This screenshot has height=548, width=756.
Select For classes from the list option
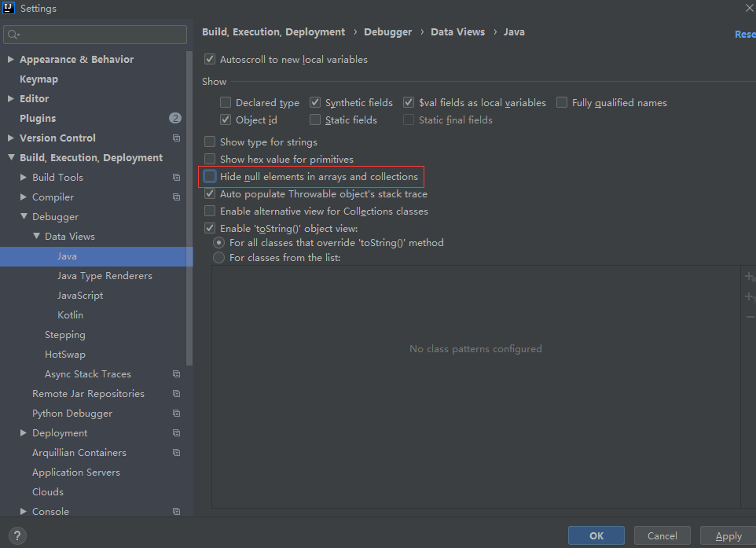coord(219,258)
